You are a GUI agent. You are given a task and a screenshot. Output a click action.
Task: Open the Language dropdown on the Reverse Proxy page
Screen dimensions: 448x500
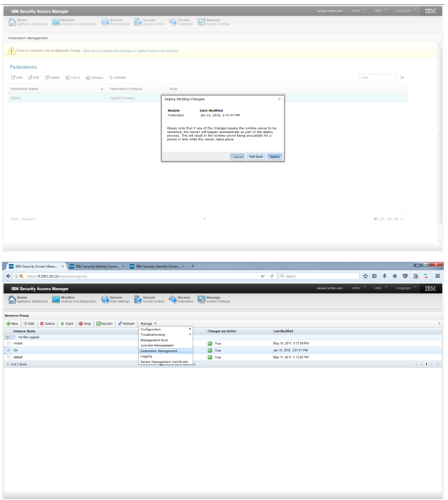(406, 288)
